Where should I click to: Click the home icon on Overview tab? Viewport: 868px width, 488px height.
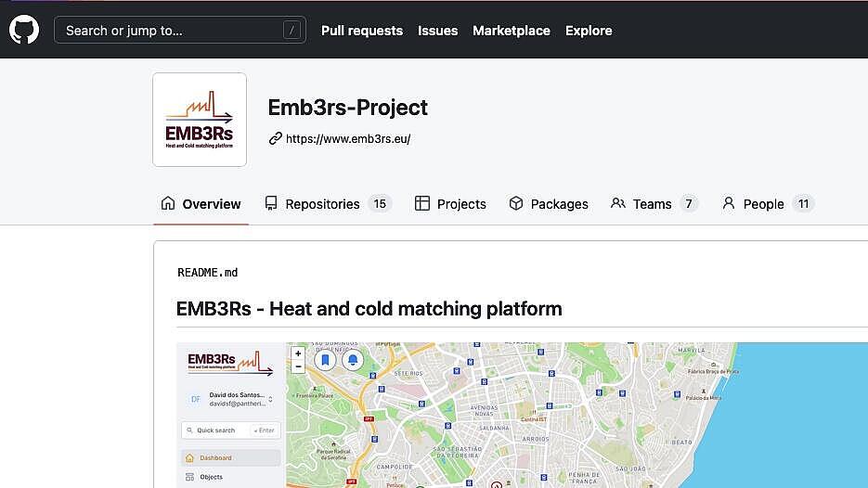[x=168, y=203]
